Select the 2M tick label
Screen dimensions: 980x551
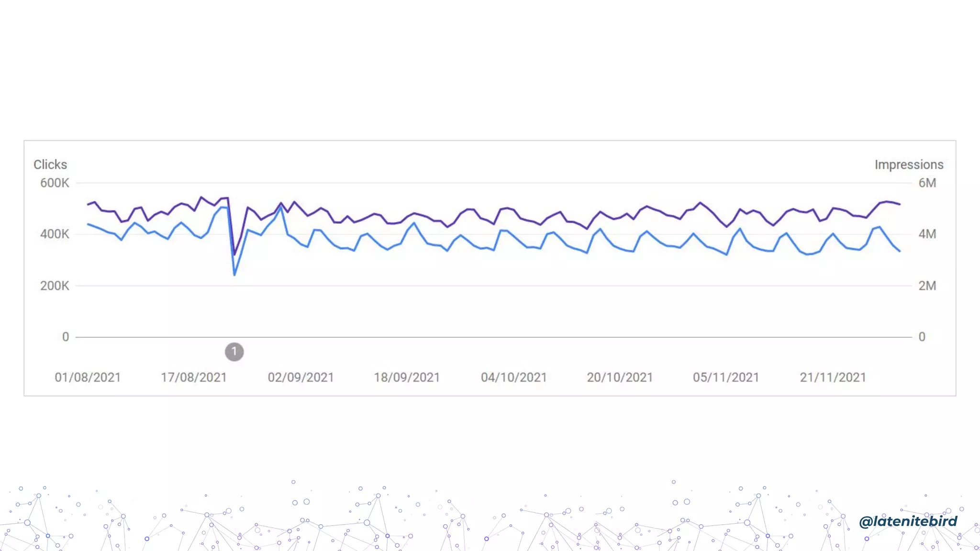[927, 286]
